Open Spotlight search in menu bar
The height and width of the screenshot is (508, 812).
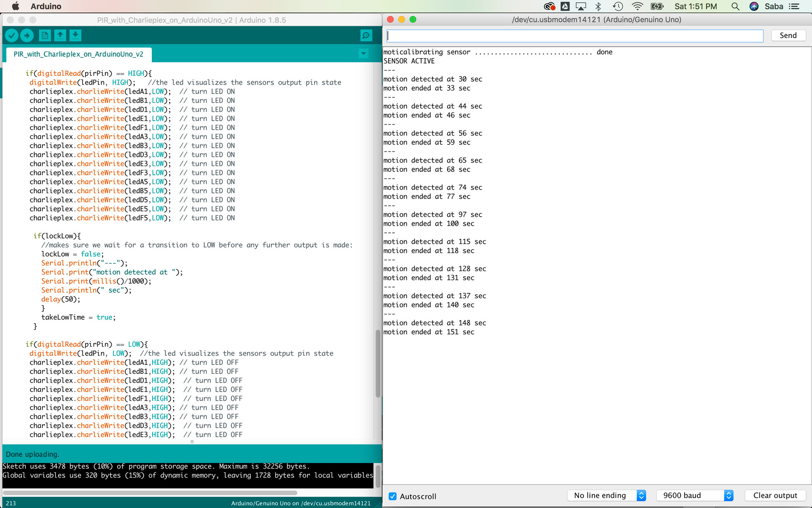tap(735, 6)
